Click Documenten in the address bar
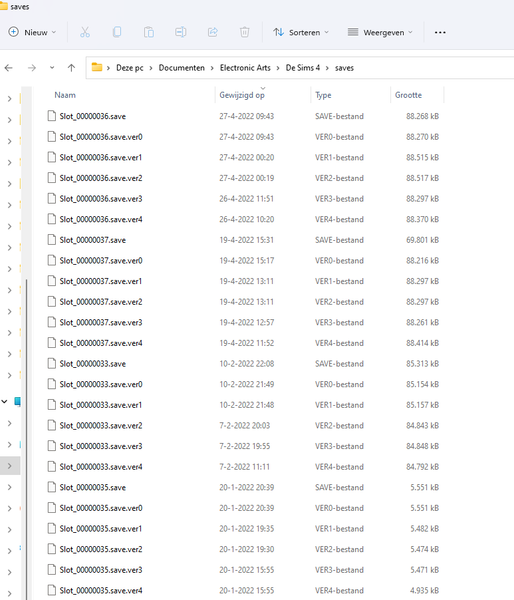The height and width of the screenshot is (600, 514). click(x=181, y=68)
